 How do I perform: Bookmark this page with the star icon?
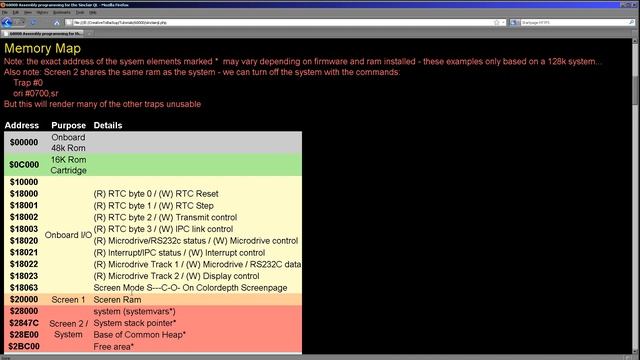click(496, 22)
